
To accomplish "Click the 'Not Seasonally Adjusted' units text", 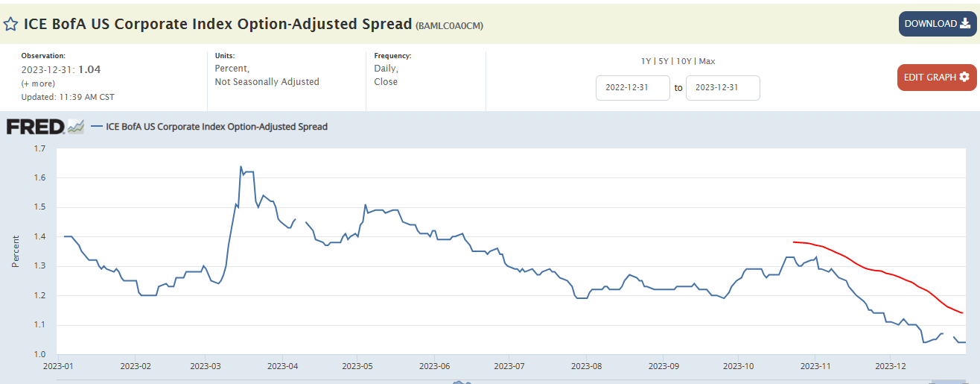I will tap(267, 82).
